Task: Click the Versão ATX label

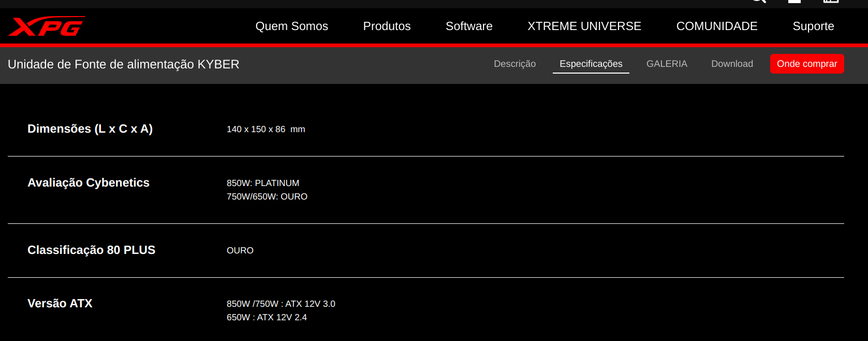Action: tap(60, 303)
